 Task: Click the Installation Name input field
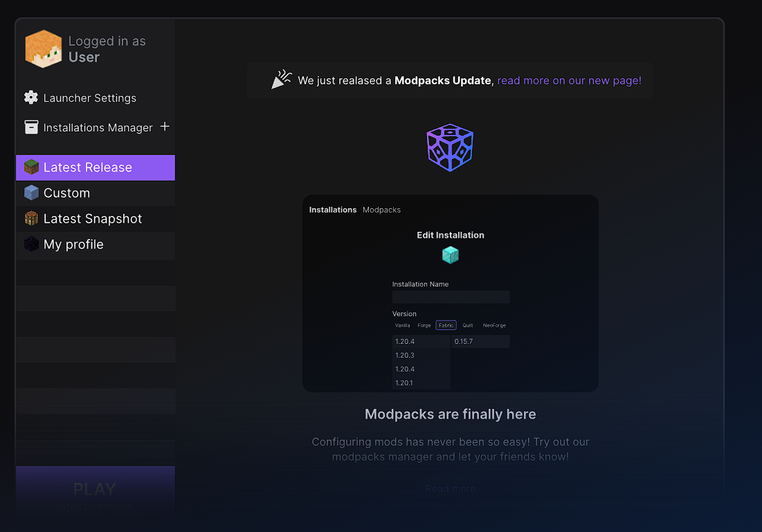[x=451, y=297]
